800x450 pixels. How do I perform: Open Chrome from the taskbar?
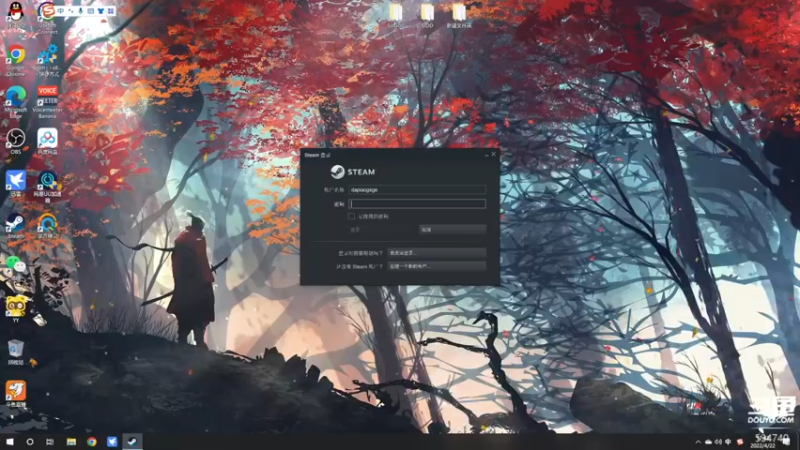click(x=91, y=442)
